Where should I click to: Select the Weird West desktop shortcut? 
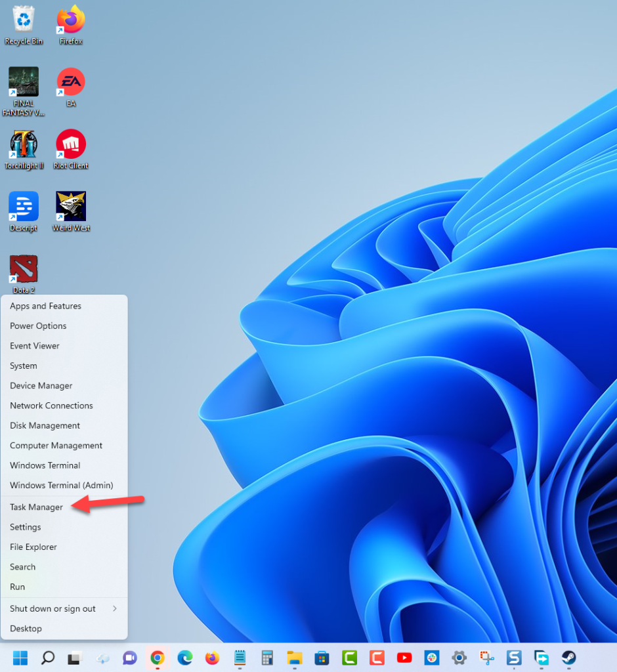click(x=71, y=212)
